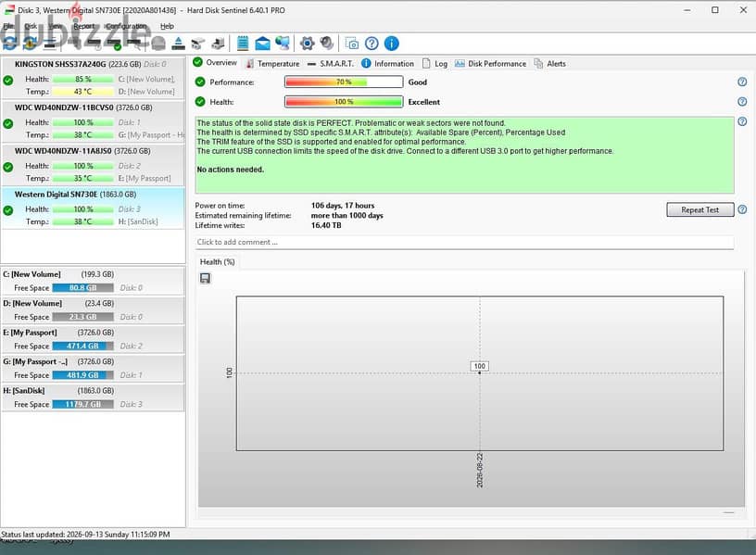Open the Information tab
This screenshot has height=555, width=756.
click(387, 63)
